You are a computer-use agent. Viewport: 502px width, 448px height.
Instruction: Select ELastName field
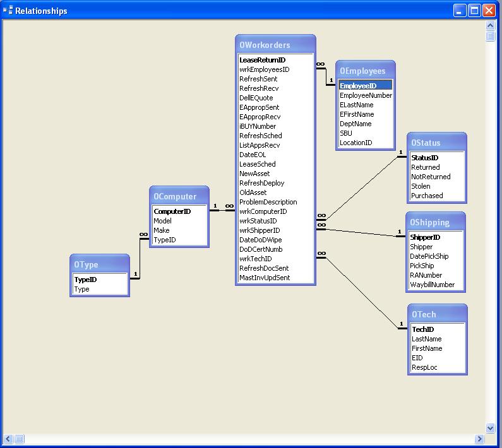(x=366, y=105)
